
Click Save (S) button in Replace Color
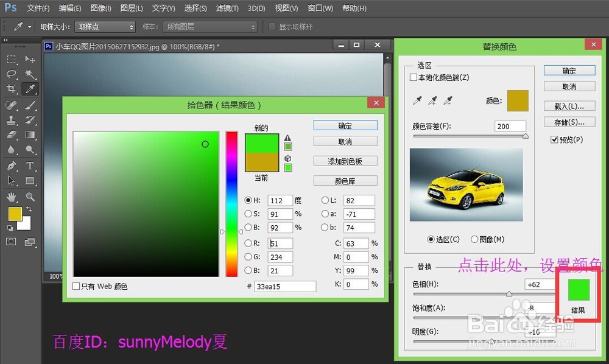(x=569, y=122)
